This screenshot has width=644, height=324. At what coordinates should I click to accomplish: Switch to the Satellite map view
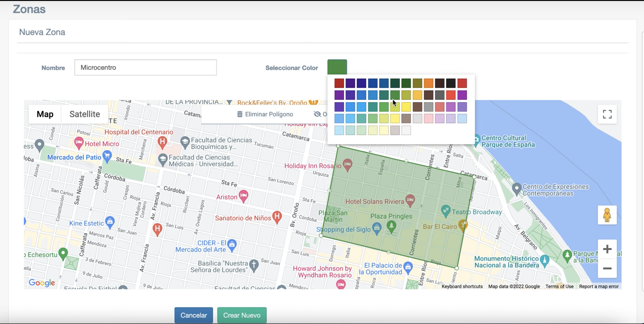tap(85, 114)
